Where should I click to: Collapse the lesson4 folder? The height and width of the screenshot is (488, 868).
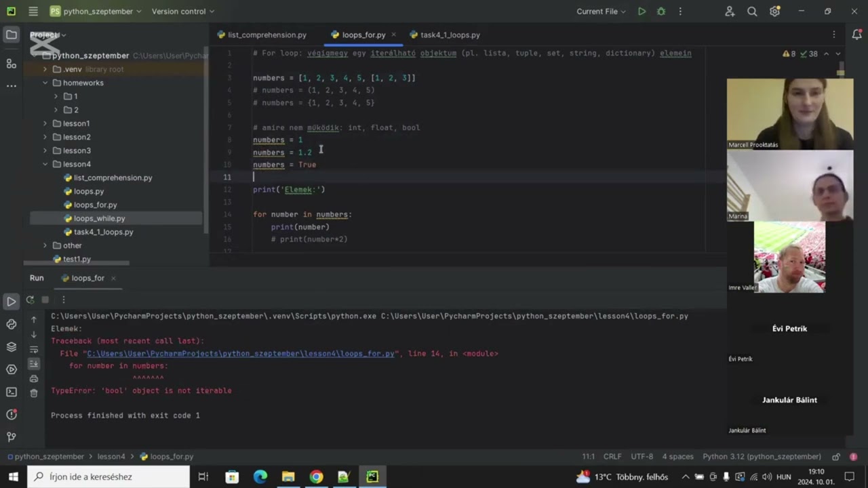tap(45, 164)
